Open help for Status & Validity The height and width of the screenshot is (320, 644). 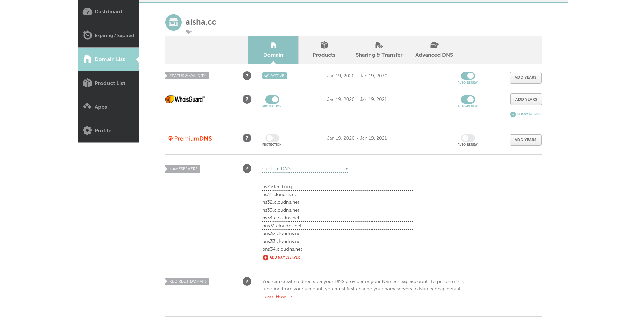(x=247, y=76)
